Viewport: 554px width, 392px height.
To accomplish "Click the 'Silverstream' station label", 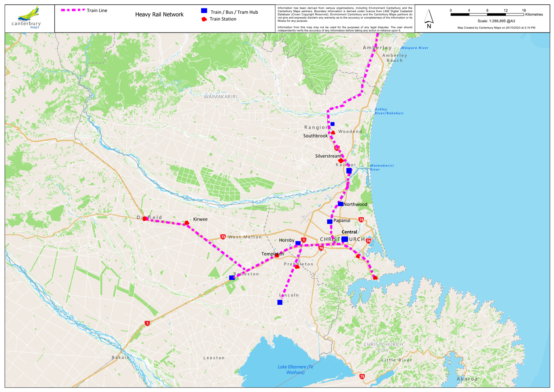I will click(328, 156).
